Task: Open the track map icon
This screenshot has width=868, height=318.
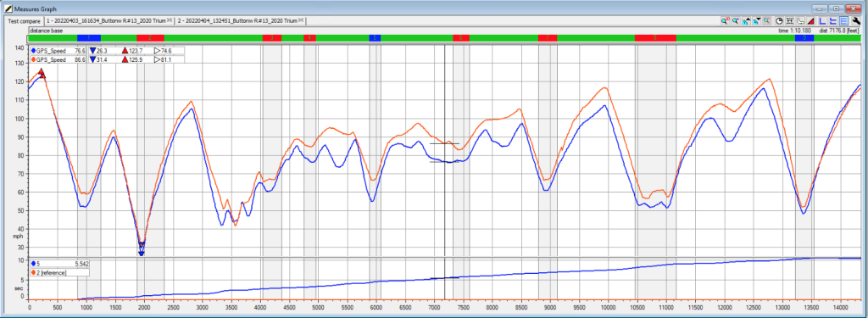Action: pos(800,20)
